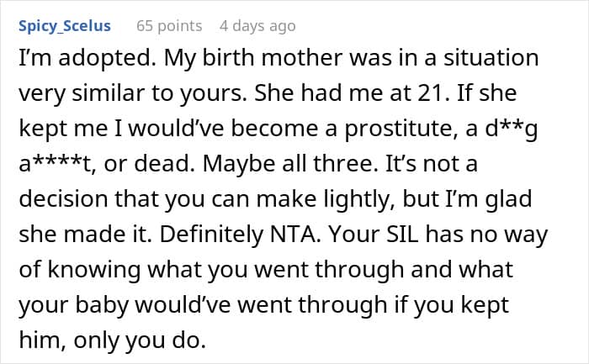Click the word 'situation' in first line
The width and height of the screenshot is (589, 364).
[491, 58]
